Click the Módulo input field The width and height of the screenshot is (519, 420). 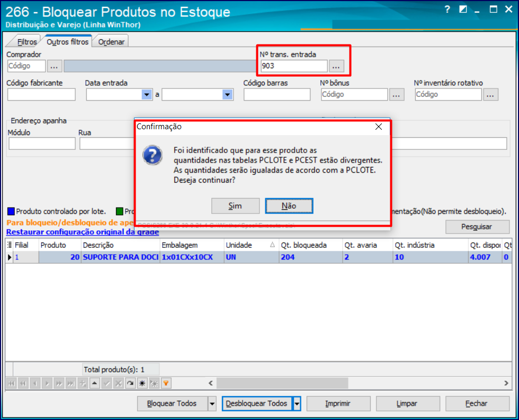pos(42,144)
